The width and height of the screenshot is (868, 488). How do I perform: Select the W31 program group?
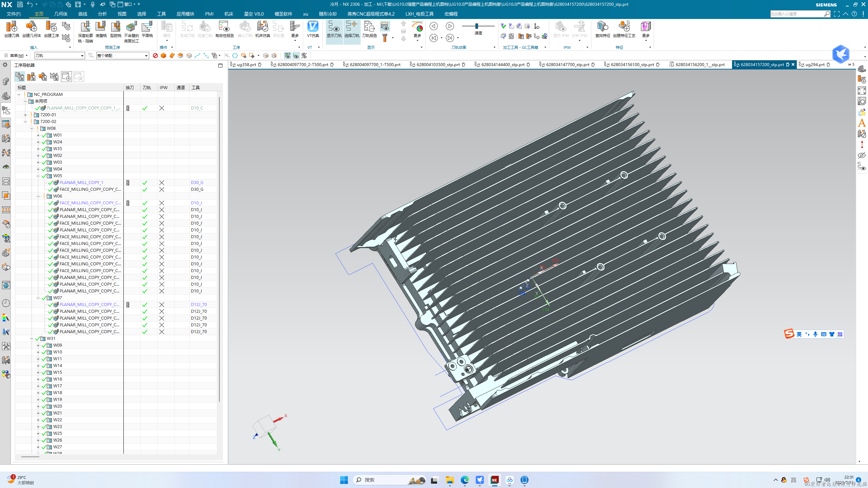pyautogui.click(x=51, y=339)
